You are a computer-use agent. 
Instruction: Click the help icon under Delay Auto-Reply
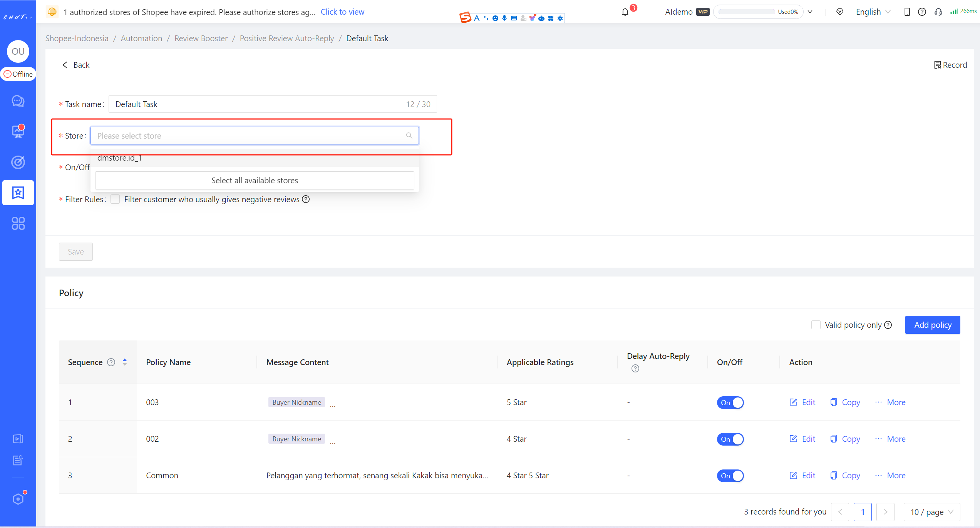coord(635,369)
